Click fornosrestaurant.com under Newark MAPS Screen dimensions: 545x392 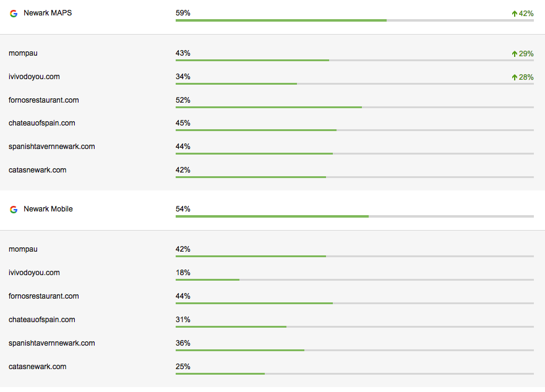[x=43, y=100]
